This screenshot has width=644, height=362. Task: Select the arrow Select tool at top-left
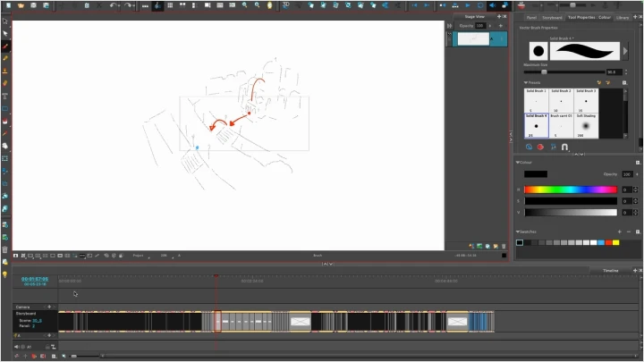click(x=5, y=21)
